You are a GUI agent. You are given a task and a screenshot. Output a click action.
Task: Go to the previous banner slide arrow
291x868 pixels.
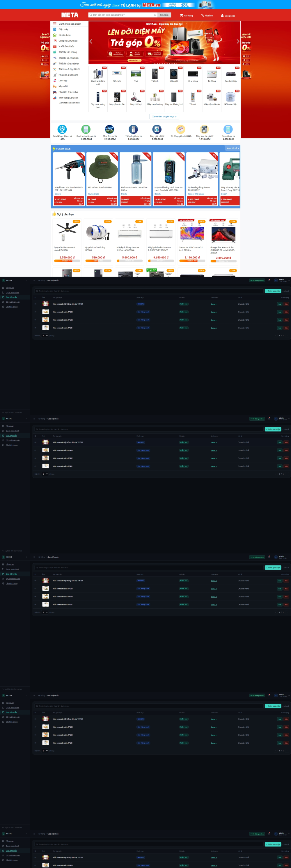(91, 42)
